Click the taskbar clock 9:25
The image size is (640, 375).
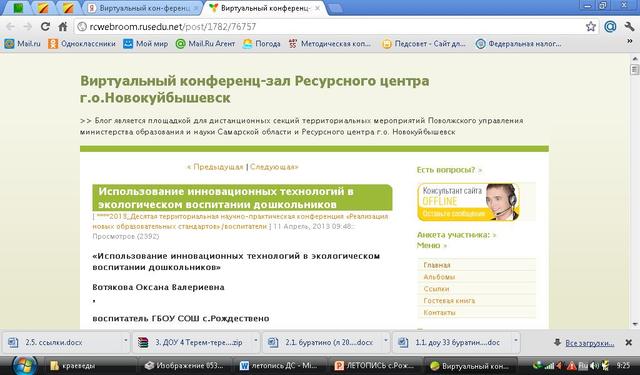click(623, 366)
